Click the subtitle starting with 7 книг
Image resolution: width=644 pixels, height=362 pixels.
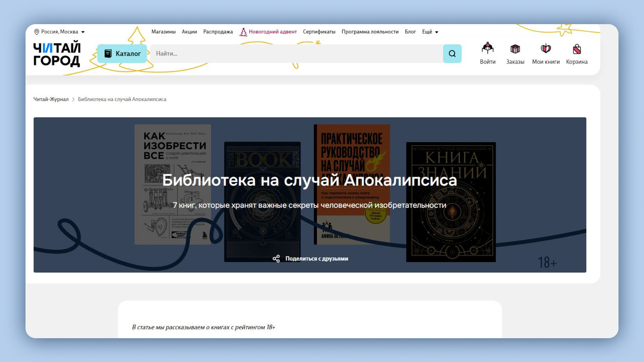point(309,205)
